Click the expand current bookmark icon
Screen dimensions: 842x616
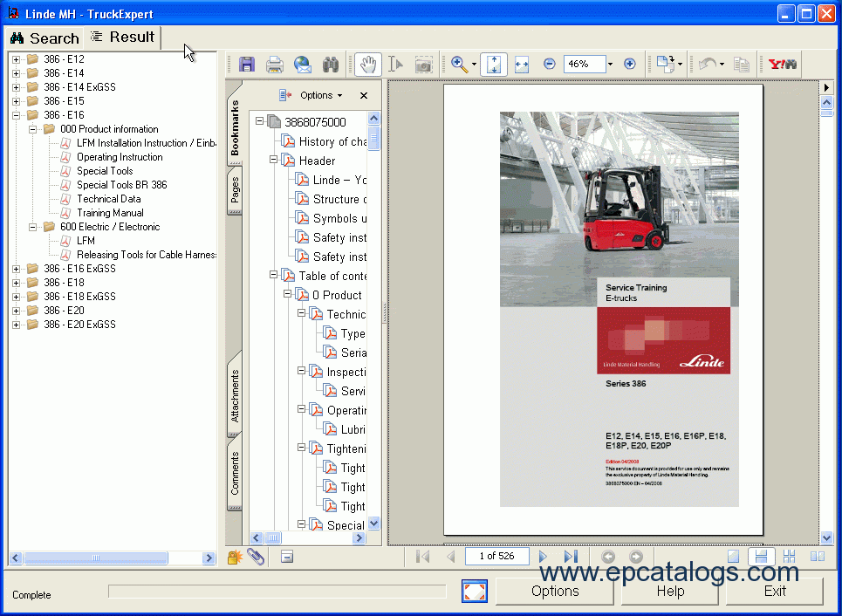[x=285, y=95]
